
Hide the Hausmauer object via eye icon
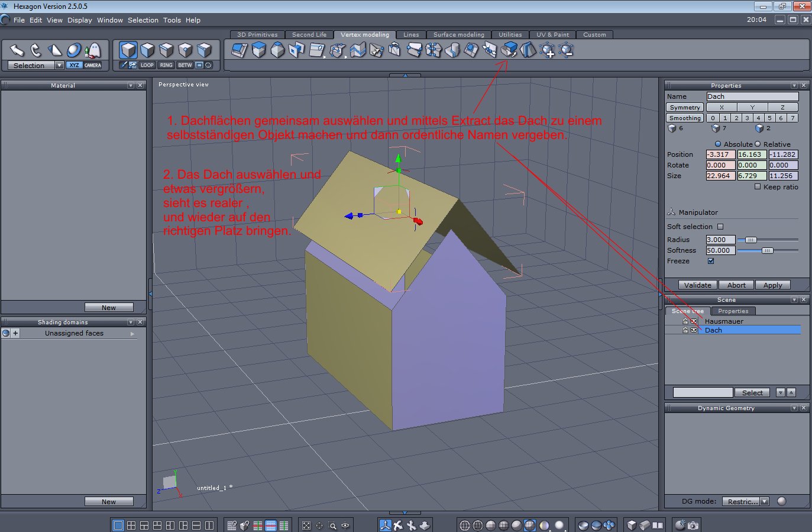click(x=694, y=321)
